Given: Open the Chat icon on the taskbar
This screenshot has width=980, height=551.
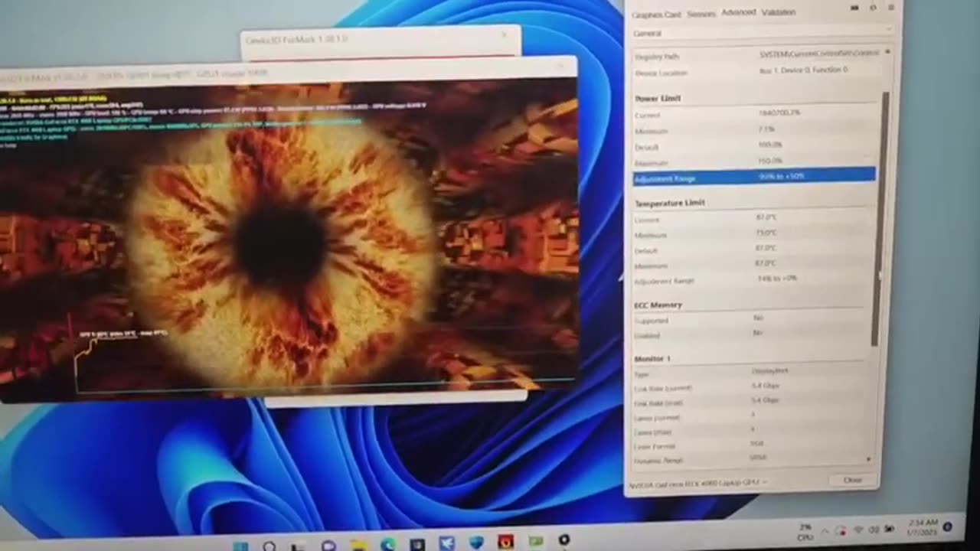Looking at the screenshot, I should [x=328, y=546].
